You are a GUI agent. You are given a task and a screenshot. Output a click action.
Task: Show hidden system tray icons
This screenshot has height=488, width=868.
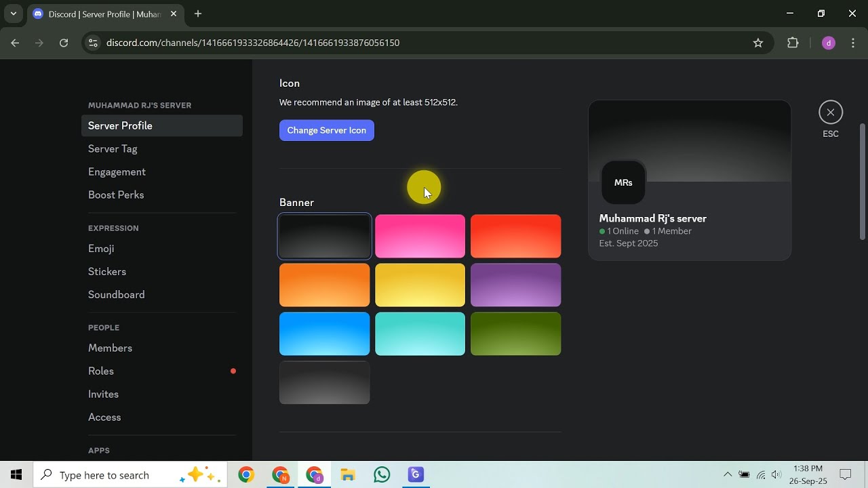(x=728, y=475)
